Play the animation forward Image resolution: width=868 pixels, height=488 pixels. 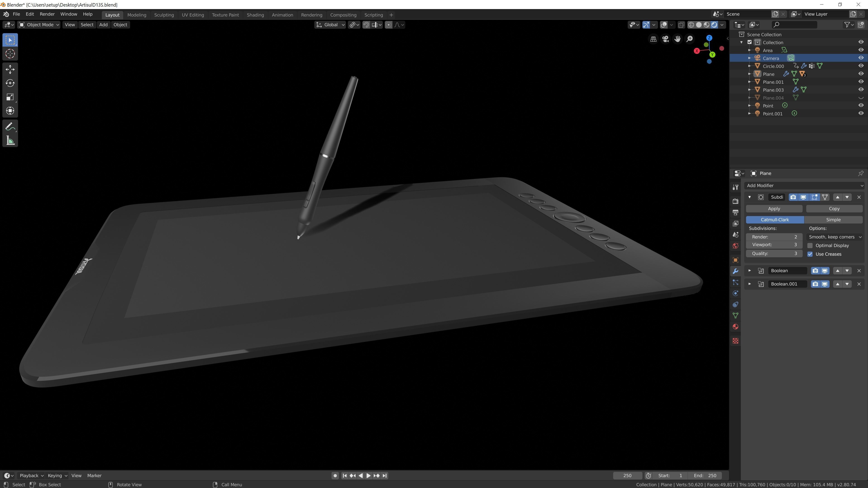pyautogui.click(x=368, y=476)
